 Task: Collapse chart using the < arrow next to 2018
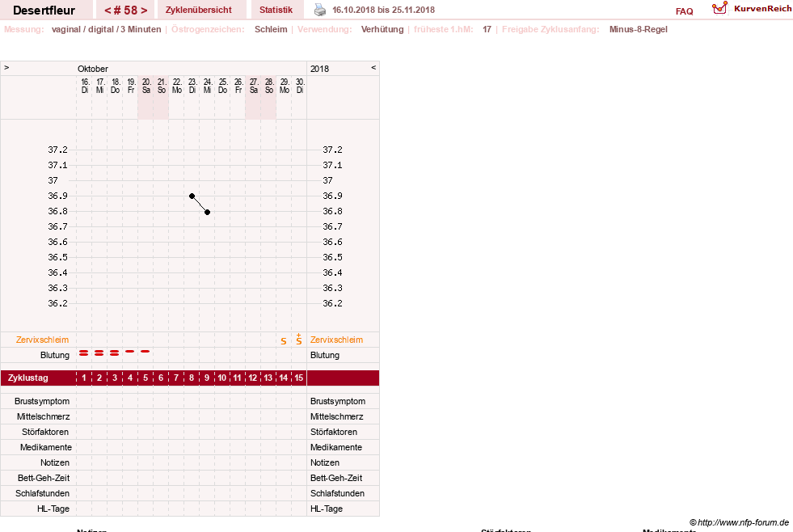tap(373, 67)
